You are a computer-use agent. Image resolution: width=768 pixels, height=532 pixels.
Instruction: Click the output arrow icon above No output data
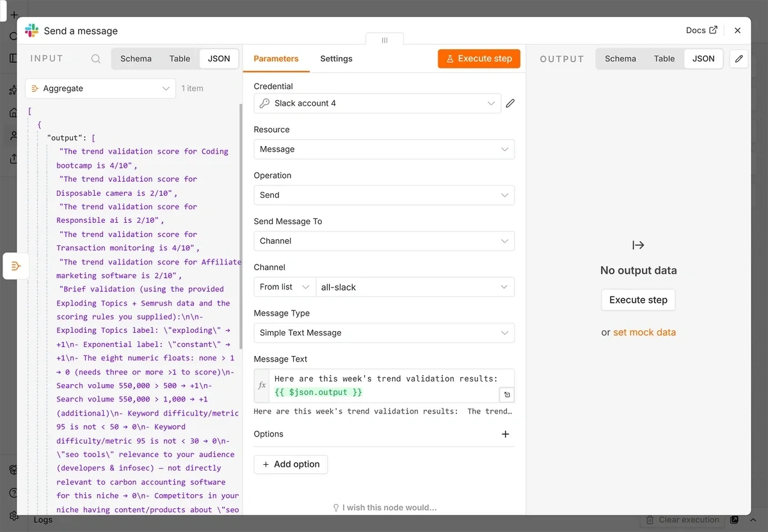pyautogui.click(x=638, y=245)
